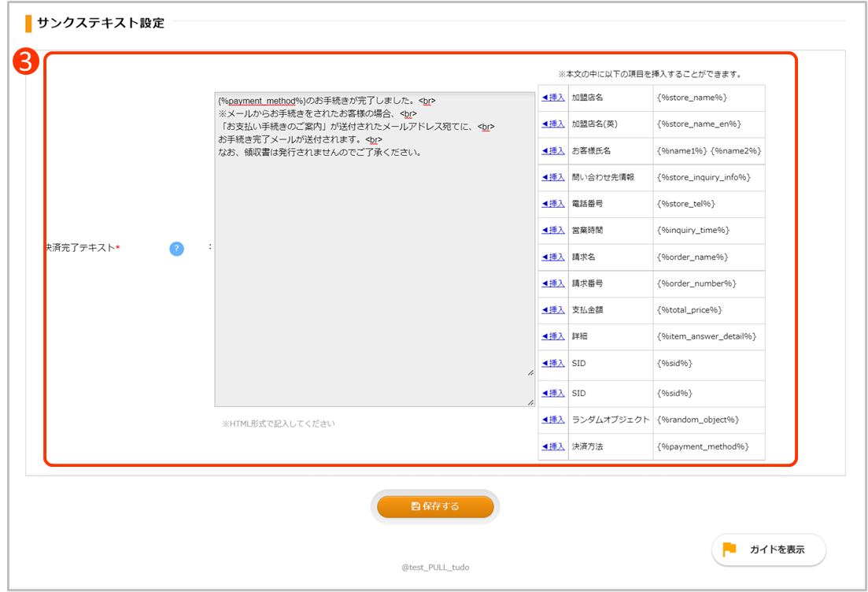
Task: Insert the 詳細 item_answer_detail tag
Action: pos(553,337)
